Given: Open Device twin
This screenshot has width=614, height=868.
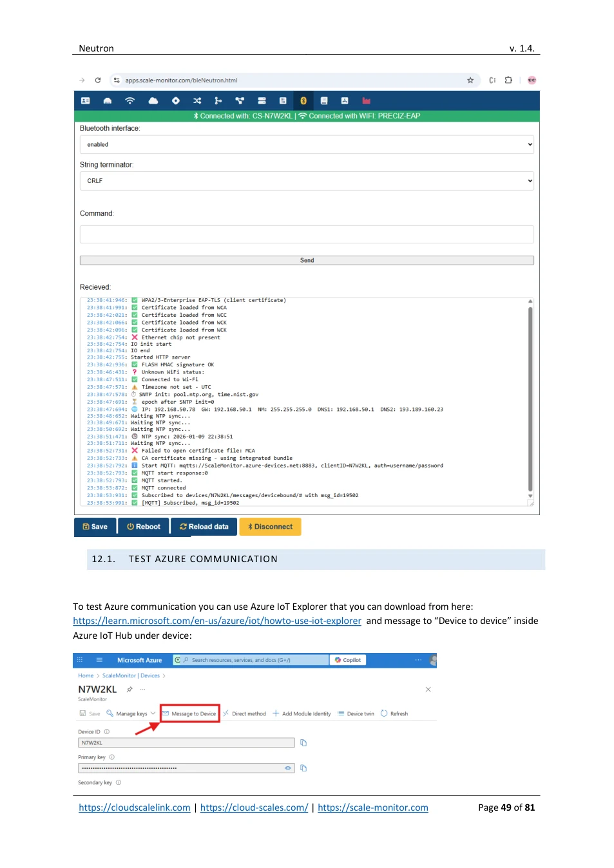Looking at the screenshot, I should (356, 713).
